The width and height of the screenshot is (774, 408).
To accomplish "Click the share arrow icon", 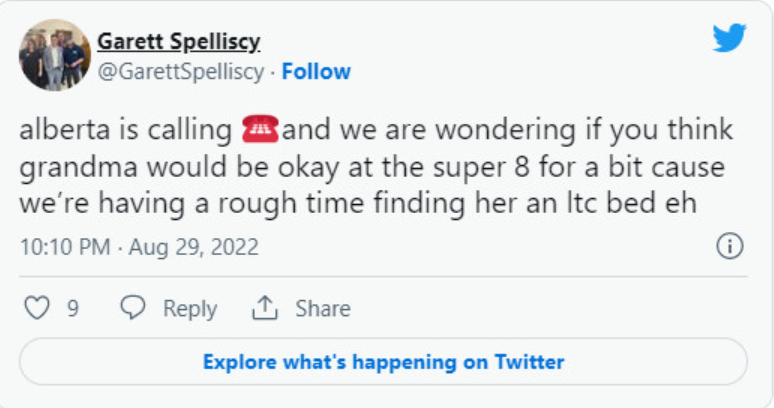I will (264, 309).
